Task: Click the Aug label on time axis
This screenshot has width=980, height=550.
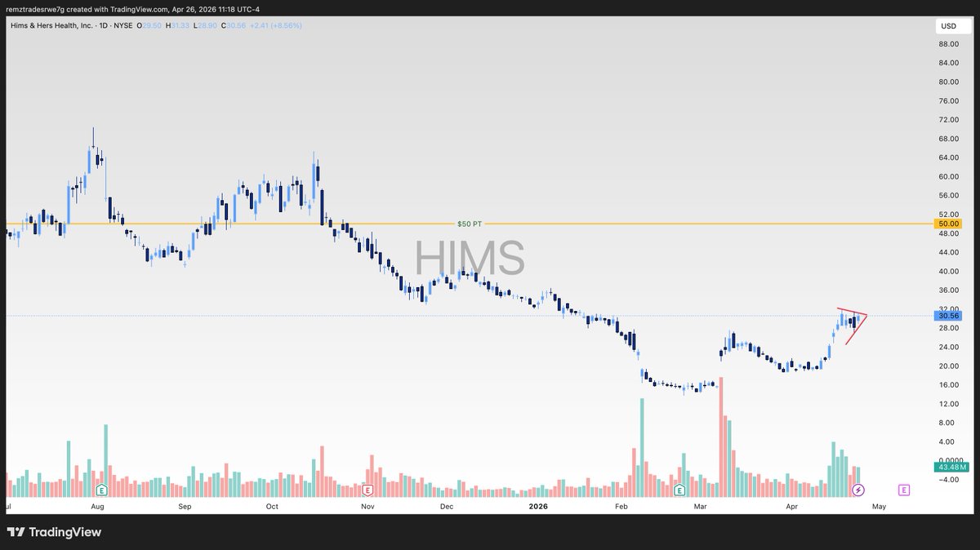Action: pyautogui.click(x=97, y=507)
